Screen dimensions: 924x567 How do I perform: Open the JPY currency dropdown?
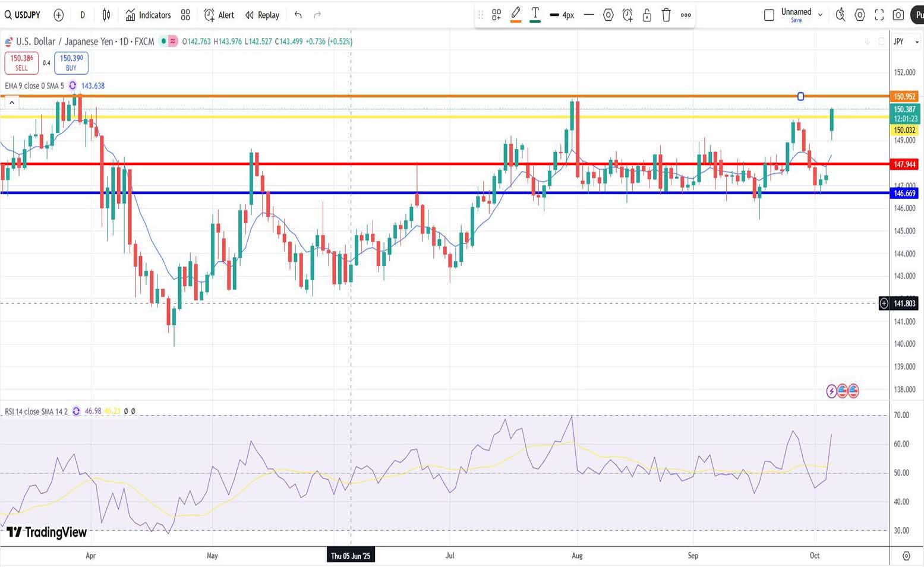point(906,42)
